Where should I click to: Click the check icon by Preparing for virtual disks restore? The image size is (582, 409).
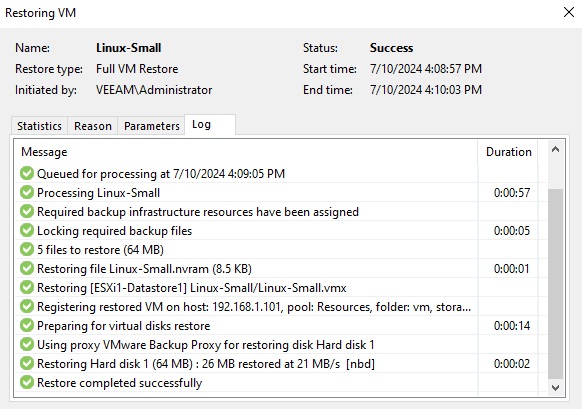tap(27, 325)
